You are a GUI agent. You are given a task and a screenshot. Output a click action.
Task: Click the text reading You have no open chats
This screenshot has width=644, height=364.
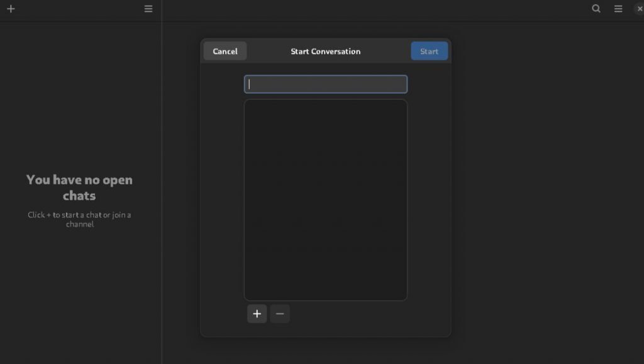[79, 188]
